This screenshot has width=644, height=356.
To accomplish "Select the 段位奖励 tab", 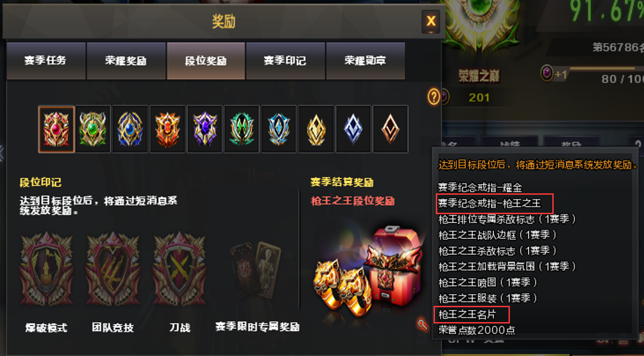I will pyautogui.click(x=206, y=61).
